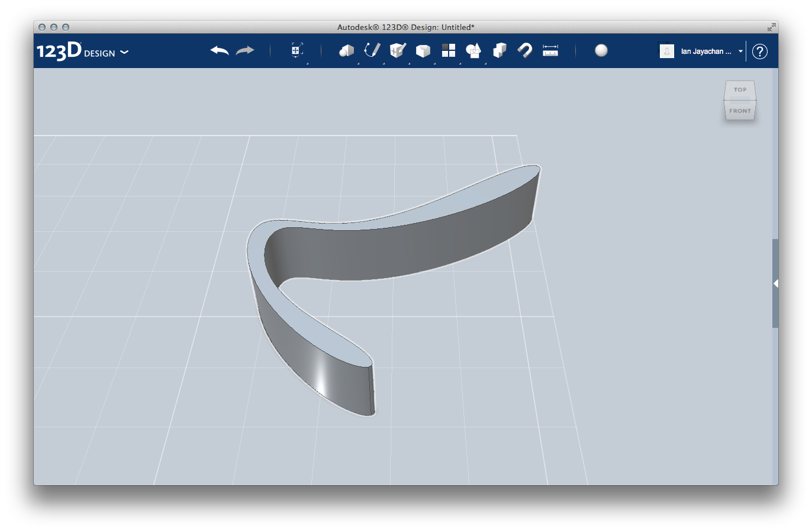The width and height of the screenshot is (812, 532).
Task: Click the Construct tool icon
Action: tap(397, 51)
